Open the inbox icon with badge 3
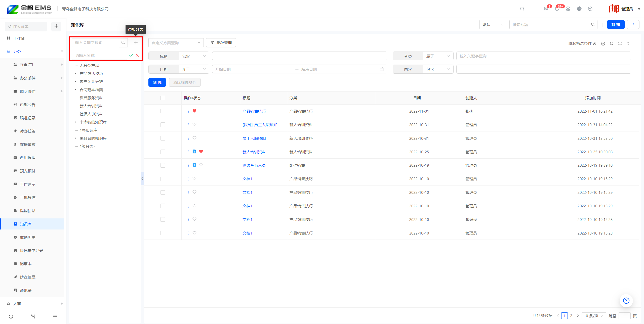Image resolution: width=644 pixels, height=324 pixels. (x=546, y=9)
